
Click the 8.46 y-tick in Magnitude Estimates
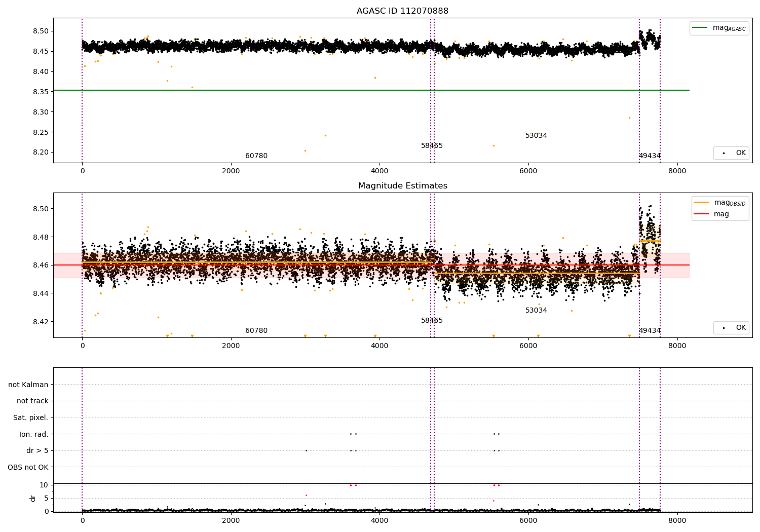(x=41, y=265)
